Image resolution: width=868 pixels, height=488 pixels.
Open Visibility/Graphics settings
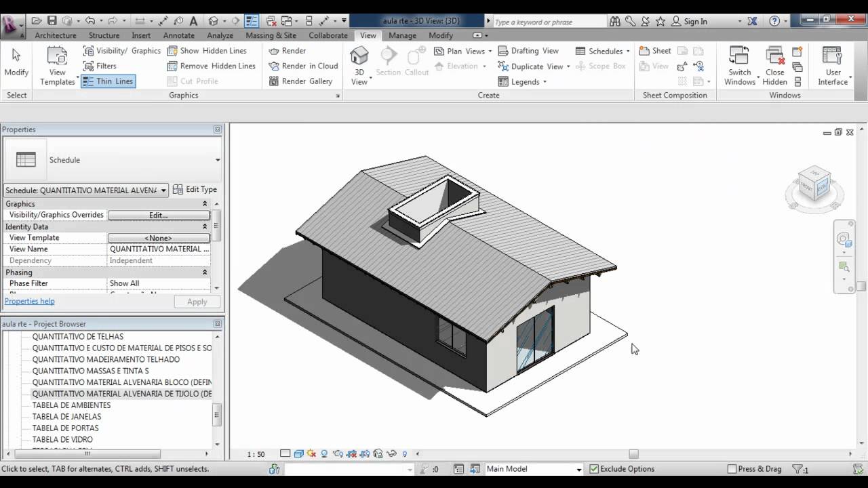point(122,51)
